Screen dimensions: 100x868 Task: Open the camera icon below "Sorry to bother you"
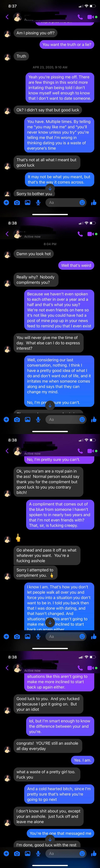[x=17, y=203]
